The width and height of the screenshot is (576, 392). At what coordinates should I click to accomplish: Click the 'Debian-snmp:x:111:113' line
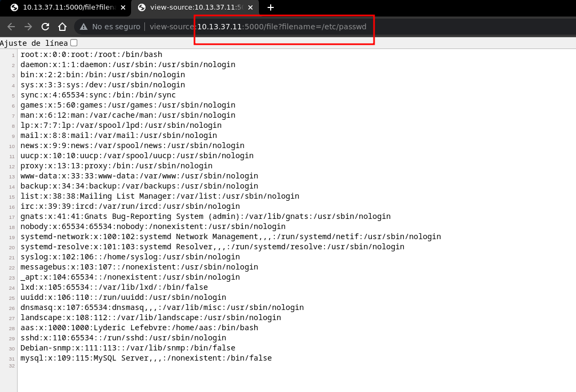[128, 348]
